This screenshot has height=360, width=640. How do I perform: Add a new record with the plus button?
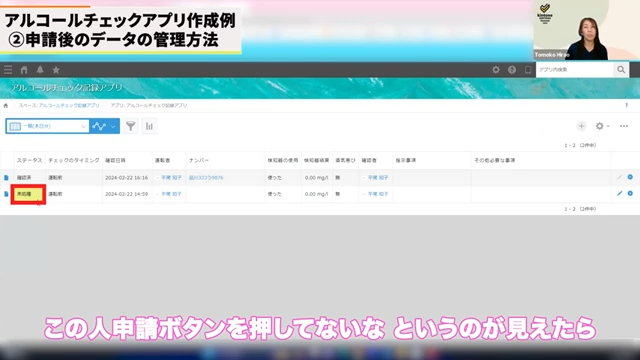581,126
